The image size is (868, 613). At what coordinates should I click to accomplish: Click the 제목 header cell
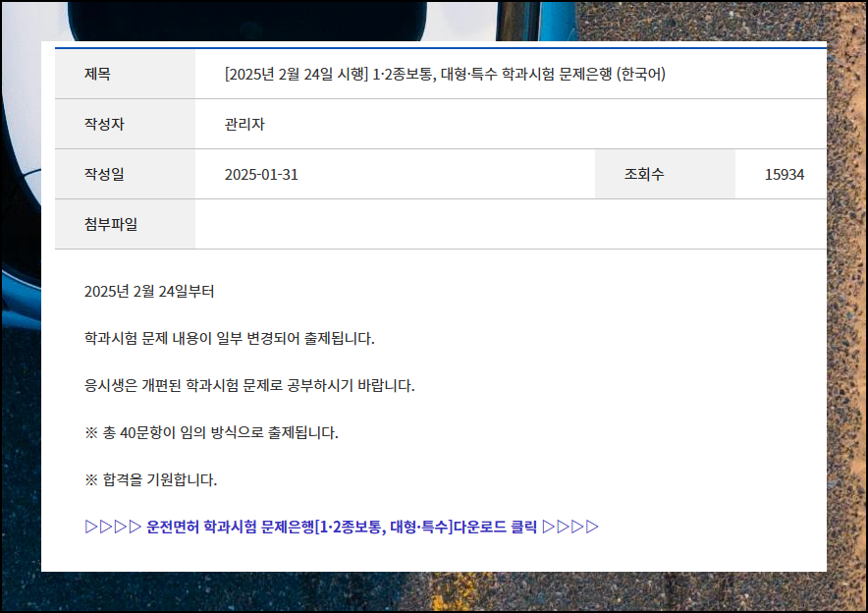(x=125, y=74)
